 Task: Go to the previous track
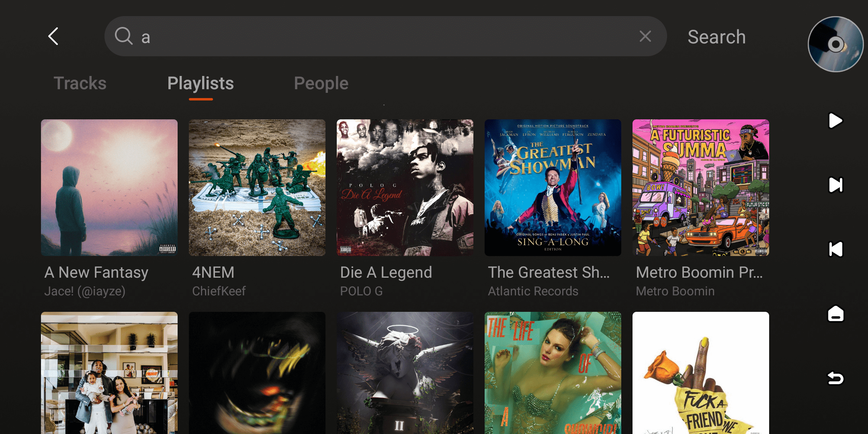[x=835, y=249]
